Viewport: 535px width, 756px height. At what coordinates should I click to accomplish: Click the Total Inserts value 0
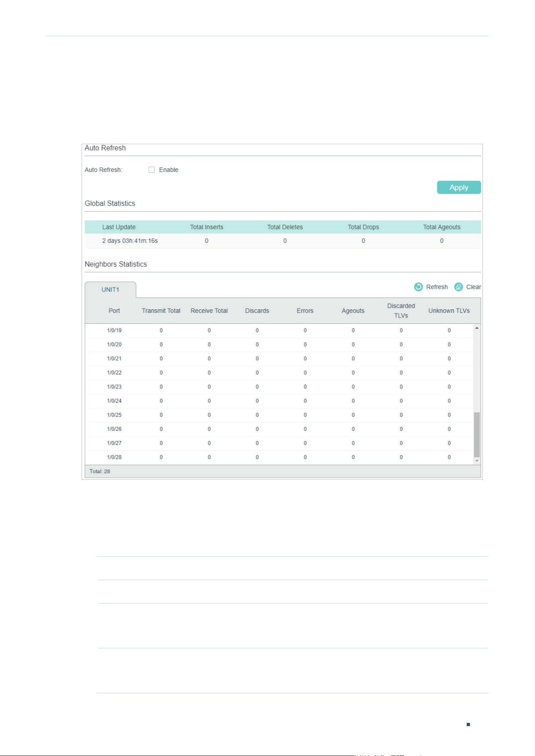tap(206, 241)
